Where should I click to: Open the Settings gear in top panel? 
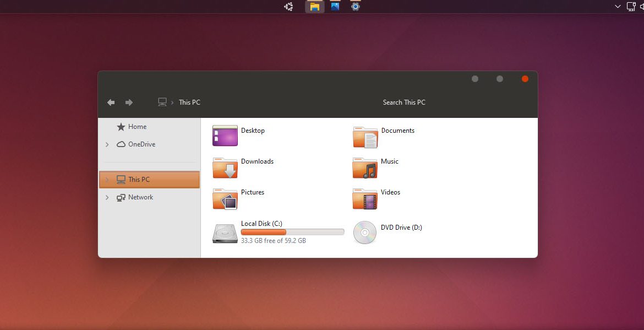coord(356,7)
